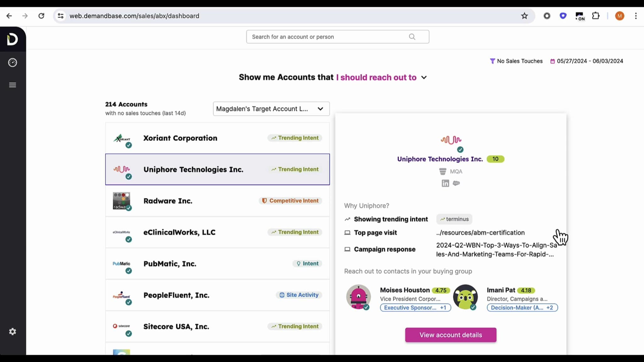644x362 pixels.
Task: Click the terminus trending intent tag
Action: pos(454,219)
